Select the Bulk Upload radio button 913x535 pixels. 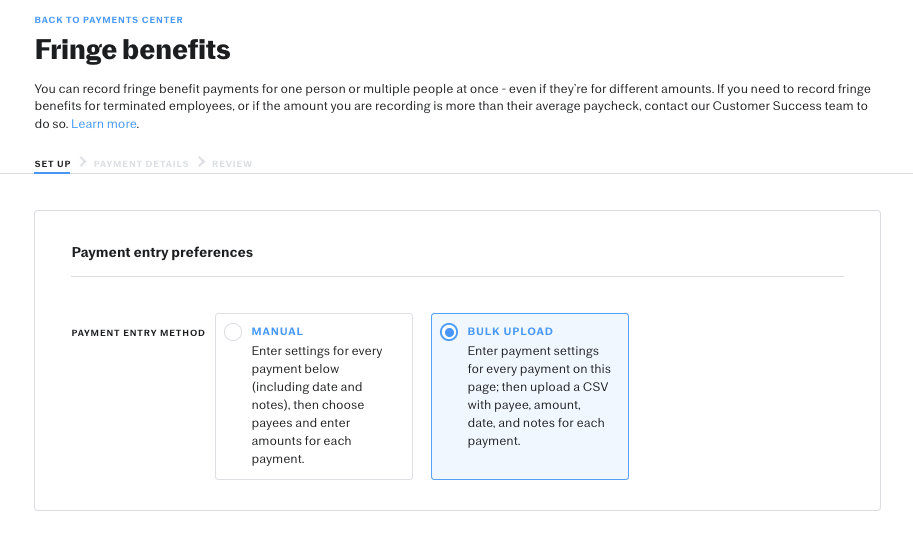click(x=449, y=332)
